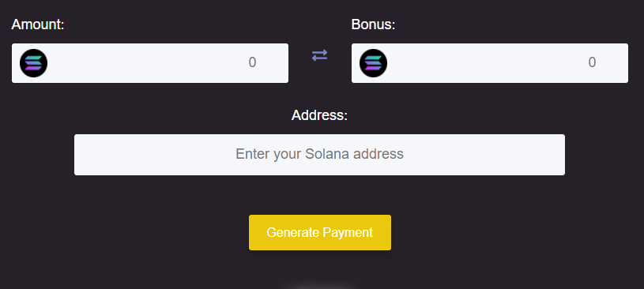Swap Amount and Bonus with arrows icon
Screen dimensions: 644x289
tap(319, 55)
